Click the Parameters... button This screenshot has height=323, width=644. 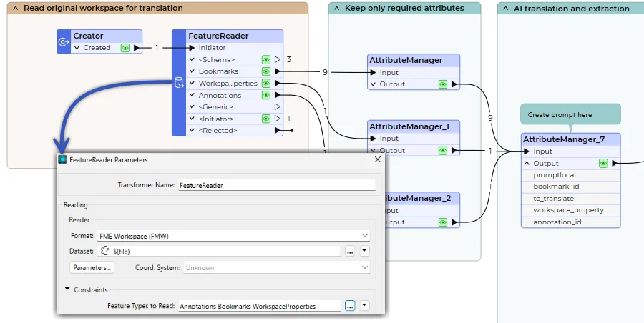[92, 267]
